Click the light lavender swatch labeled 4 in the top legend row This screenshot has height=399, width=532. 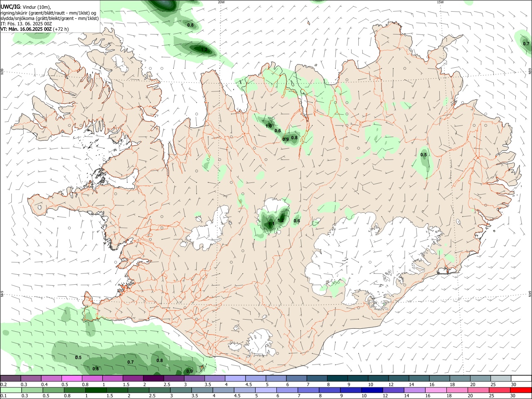234,378
